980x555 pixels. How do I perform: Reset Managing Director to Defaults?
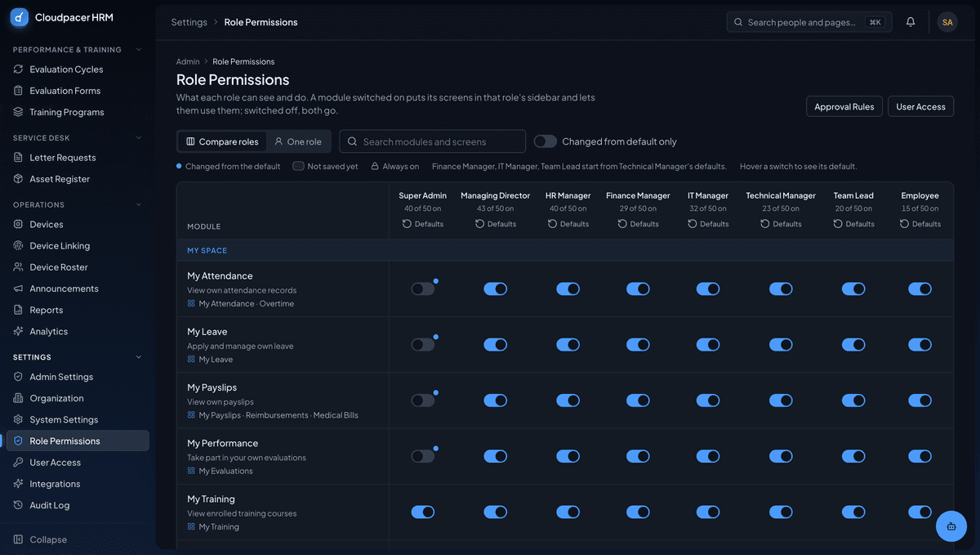pos(495,224)
